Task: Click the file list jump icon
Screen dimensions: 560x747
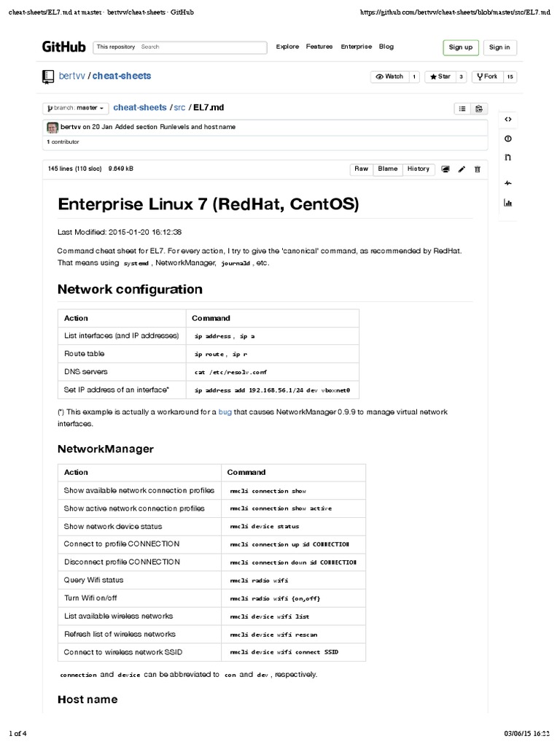Action: (462, 109)
